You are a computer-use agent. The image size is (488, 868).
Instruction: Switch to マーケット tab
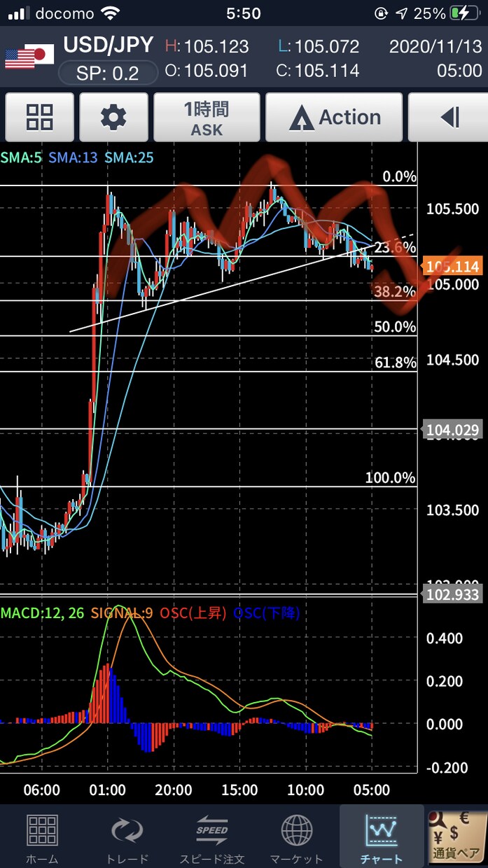(297, 839)
